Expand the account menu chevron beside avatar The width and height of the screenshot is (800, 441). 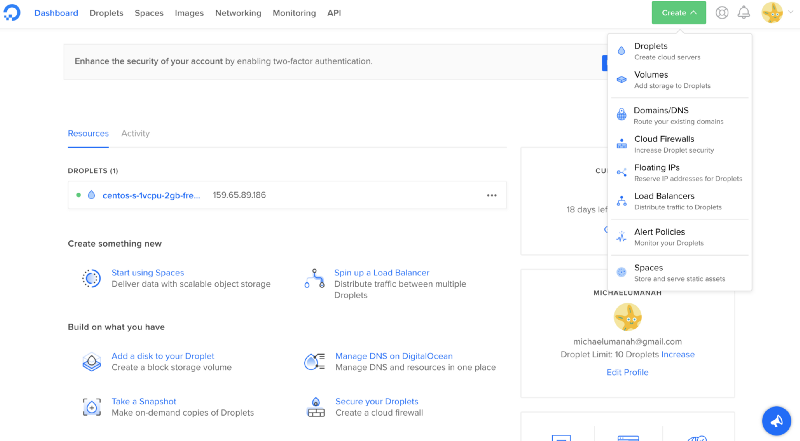(790, 13)
